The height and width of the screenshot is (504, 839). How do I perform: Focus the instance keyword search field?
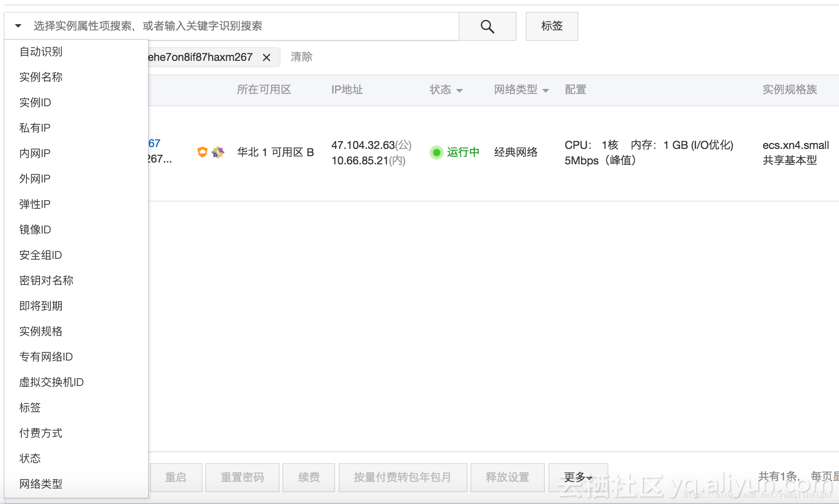click(x=245, y=26)
